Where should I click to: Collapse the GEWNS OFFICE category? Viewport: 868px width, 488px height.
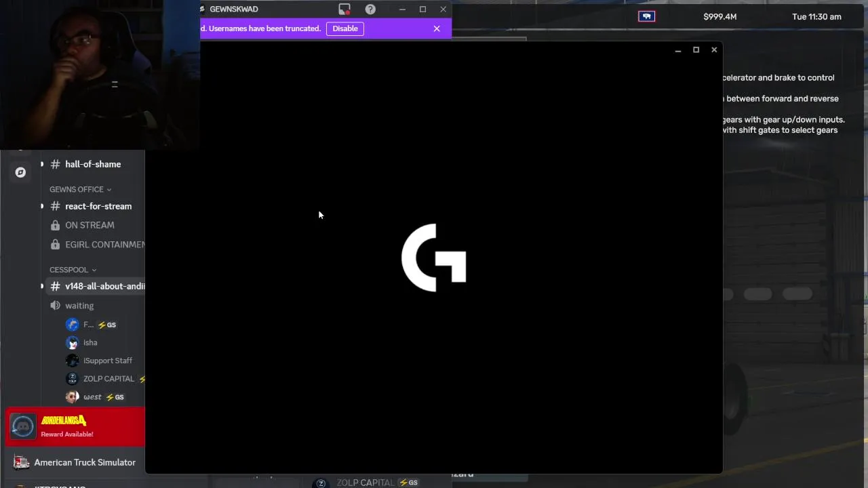tap(80, 189)
